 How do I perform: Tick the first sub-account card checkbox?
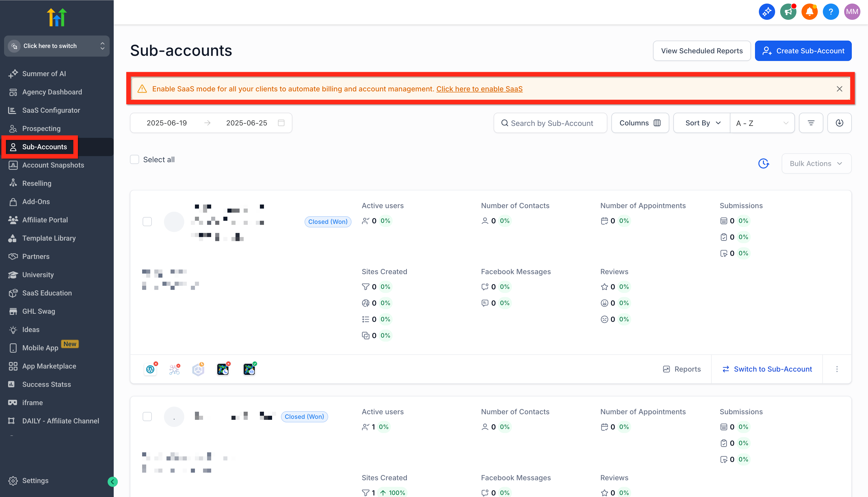(147, 222)
